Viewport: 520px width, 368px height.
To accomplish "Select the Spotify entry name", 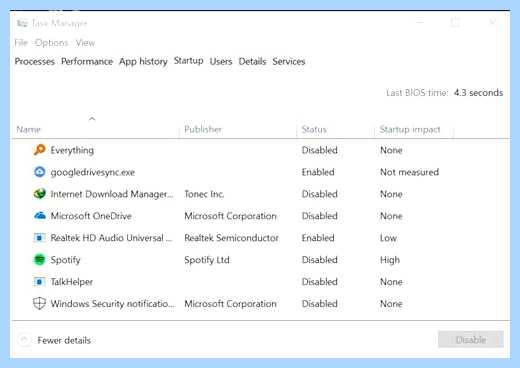I will [65, 260].
